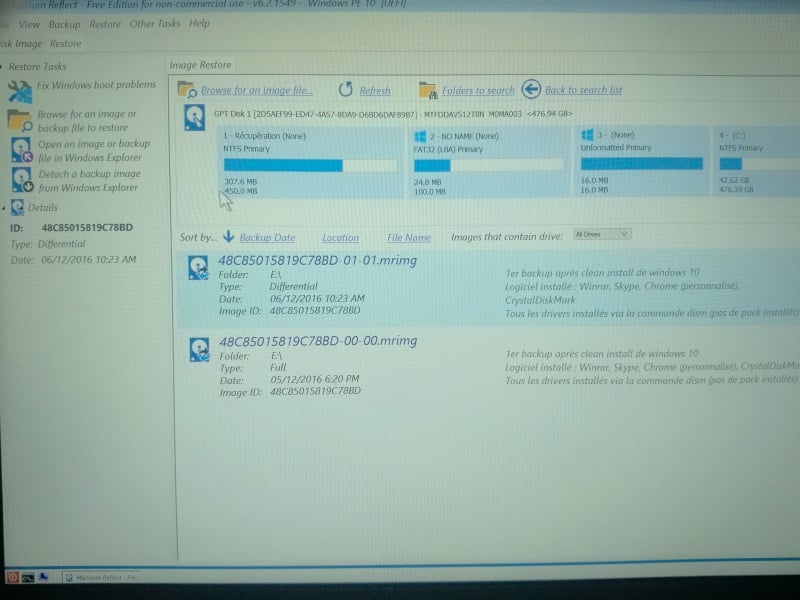Click Fix Windows boot problems text
The image size is (800, 600).
tap(96, 85)
